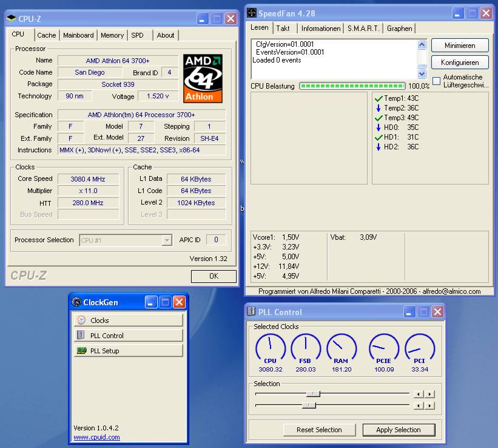Open the Informationen tab in SpeedFan
Screen dimensions: 498x448
(321, 29)
